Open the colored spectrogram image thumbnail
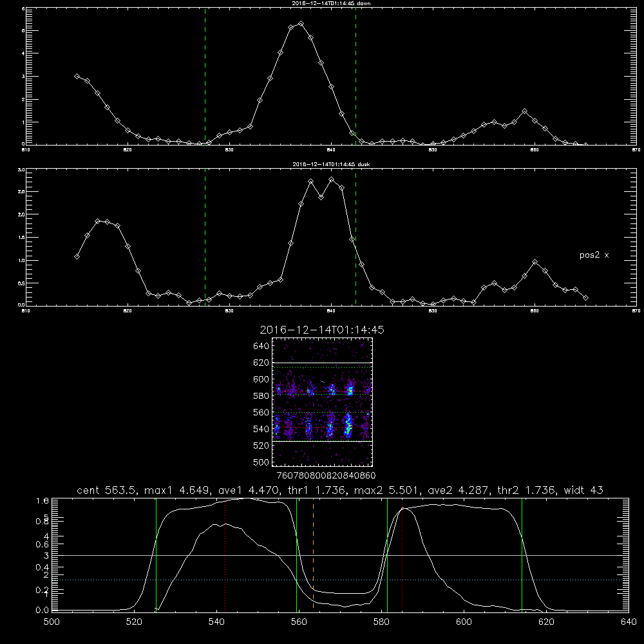Screen dimensions: 644x644 point(323,402)
